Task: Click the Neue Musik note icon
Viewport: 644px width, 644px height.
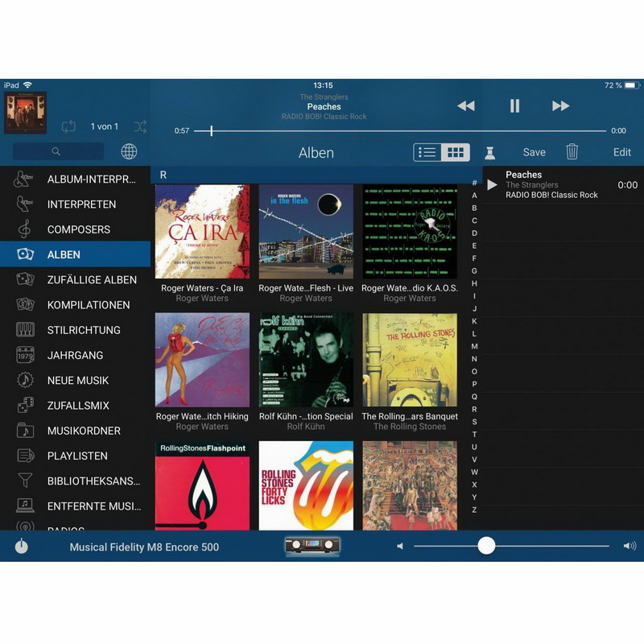Action: point(25,380)
